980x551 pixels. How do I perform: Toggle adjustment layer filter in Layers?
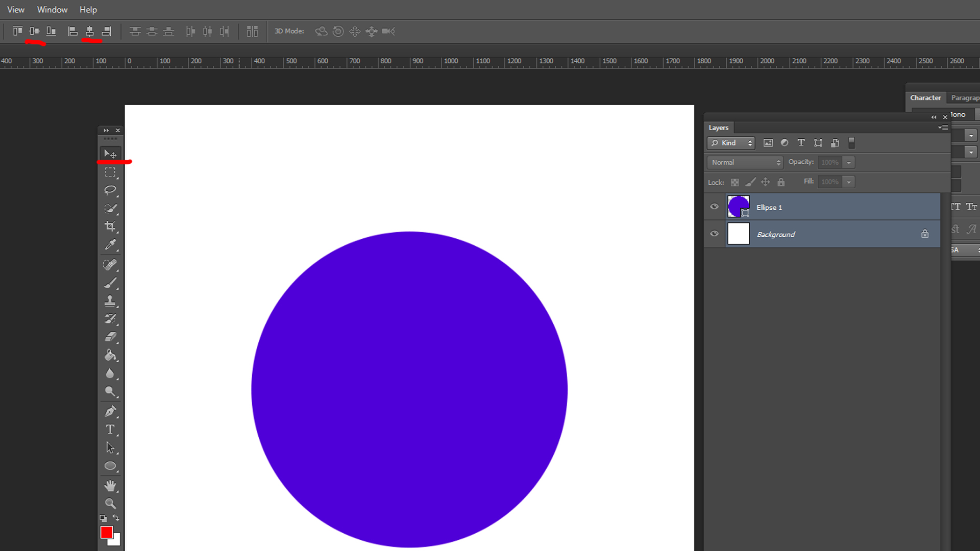(x=785, y=143)
